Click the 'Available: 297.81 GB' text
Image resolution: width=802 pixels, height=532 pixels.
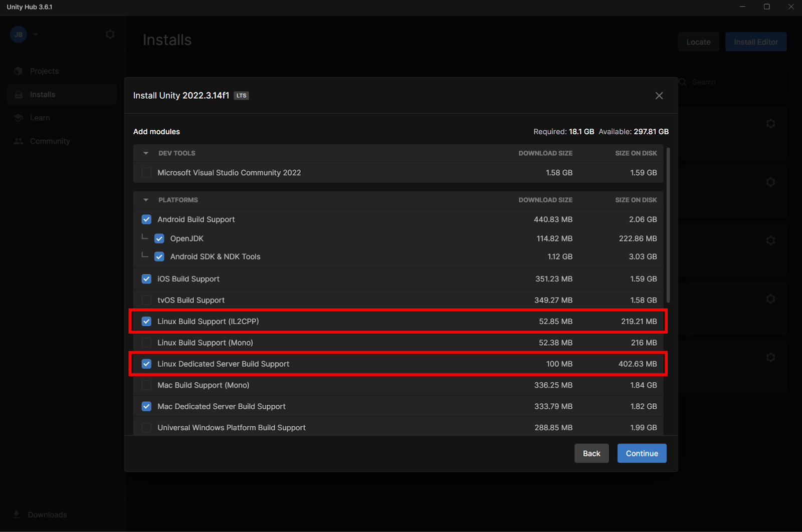[x=634, y=132]
